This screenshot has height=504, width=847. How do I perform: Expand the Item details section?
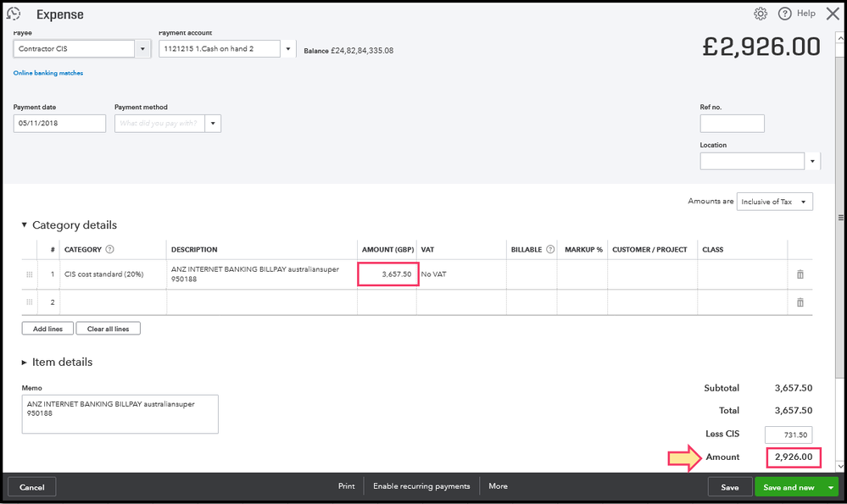point(24,362)
